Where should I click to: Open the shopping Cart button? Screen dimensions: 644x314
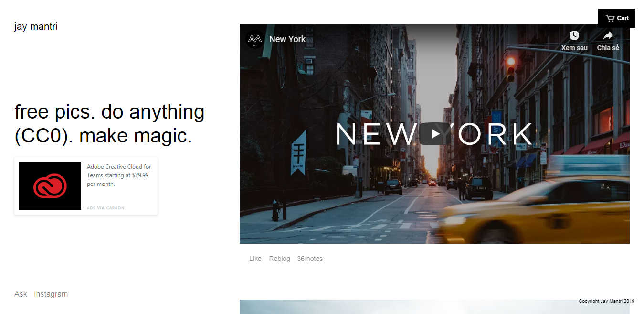click(617, 18)
